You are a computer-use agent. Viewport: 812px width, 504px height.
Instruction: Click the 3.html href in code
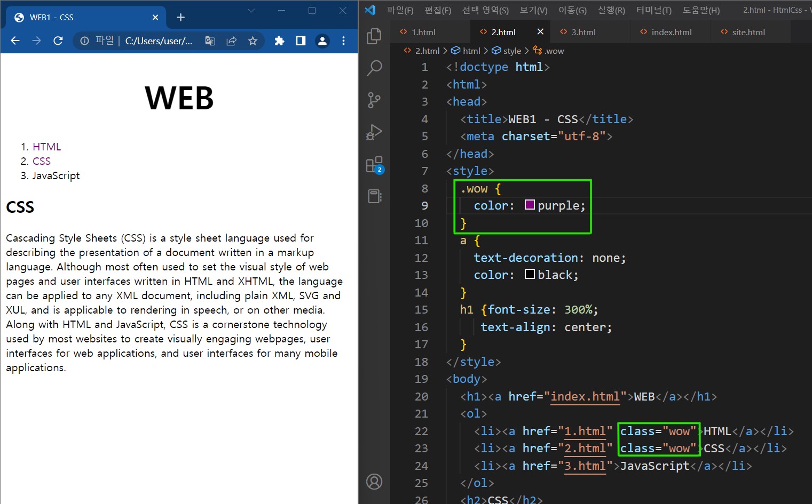pos(585,466)
